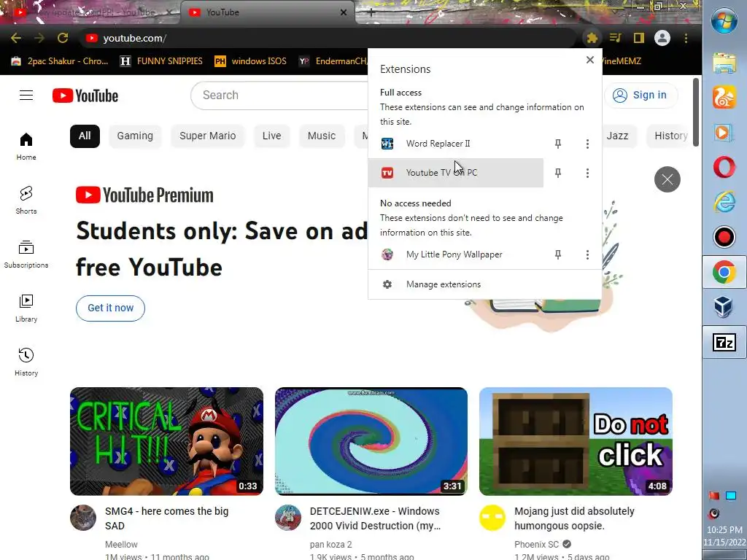This screenshot has width=747, height=560.
Task: Open Internet Explorer from the taskbar
Action: coord(724,202)
